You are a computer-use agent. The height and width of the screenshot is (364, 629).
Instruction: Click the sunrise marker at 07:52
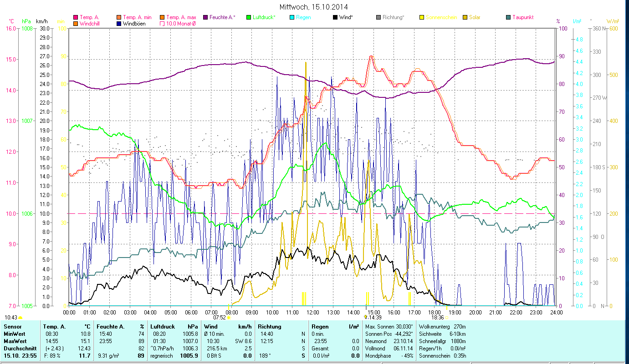point(229,317)
